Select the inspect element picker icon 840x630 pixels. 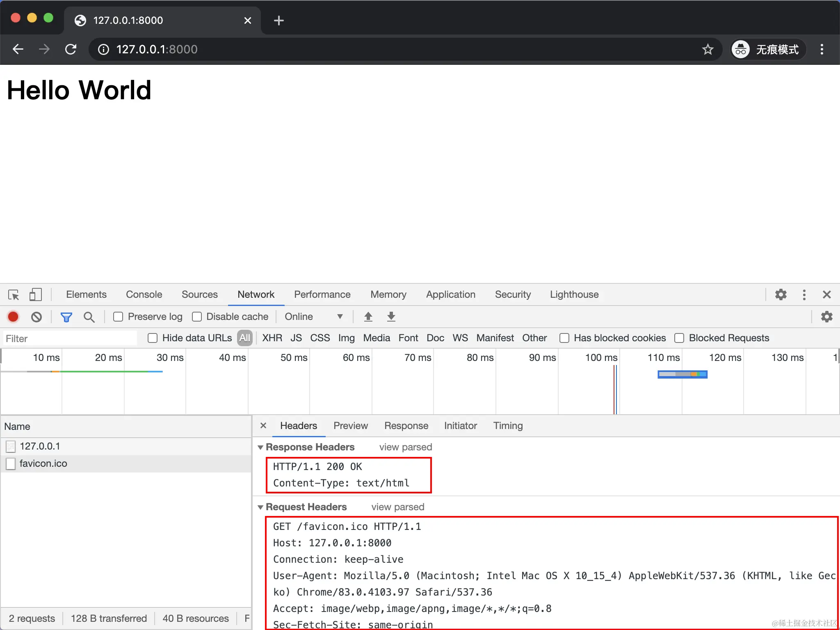[x=14, y=294]
